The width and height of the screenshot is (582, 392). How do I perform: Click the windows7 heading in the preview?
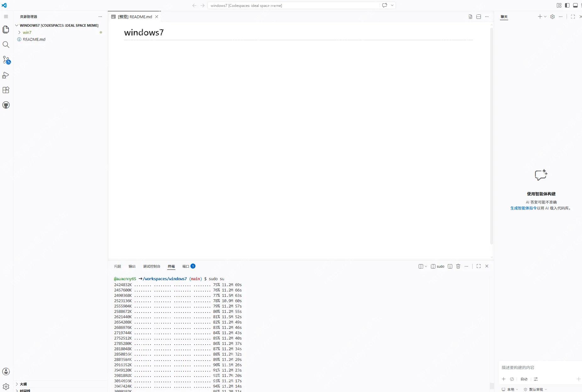pos(144,32)
